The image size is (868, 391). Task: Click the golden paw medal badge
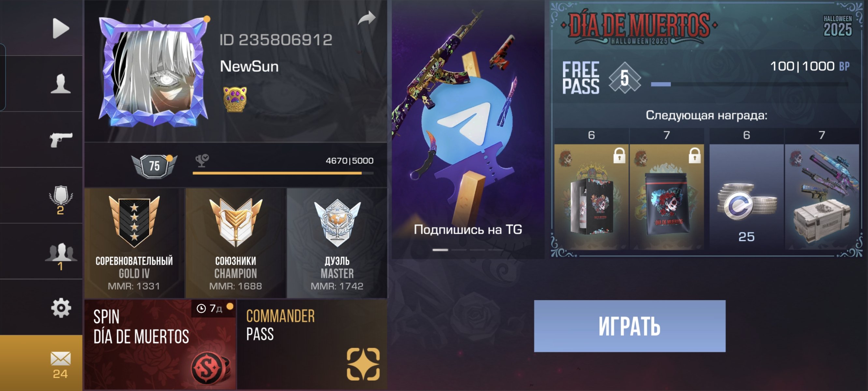coord(235,99)
